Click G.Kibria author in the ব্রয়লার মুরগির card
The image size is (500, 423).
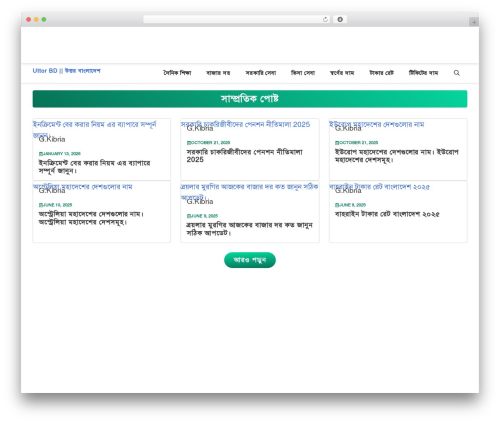tap(200, 202)
